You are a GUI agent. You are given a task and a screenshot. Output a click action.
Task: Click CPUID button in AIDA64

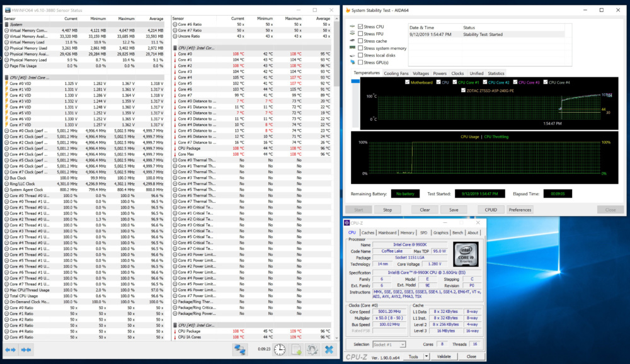tap(491, 210)
